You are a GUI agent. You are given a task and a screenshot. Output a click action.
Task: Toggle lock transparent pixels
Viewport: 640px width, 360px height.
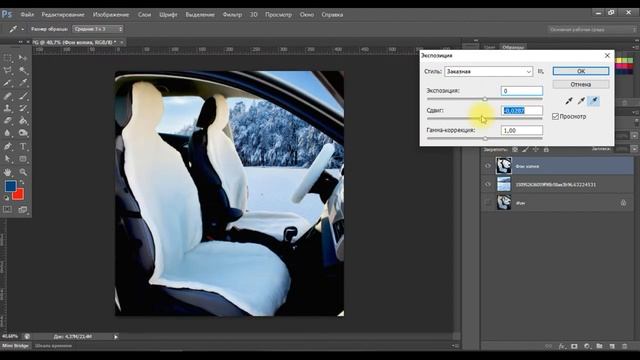point(515,150)
